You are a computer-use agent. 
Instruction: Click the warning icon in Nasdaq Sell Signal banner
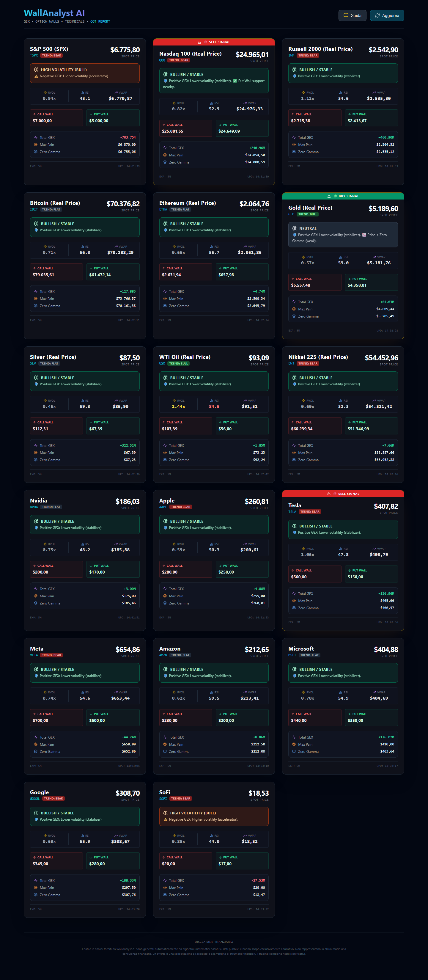click(199, 42)
